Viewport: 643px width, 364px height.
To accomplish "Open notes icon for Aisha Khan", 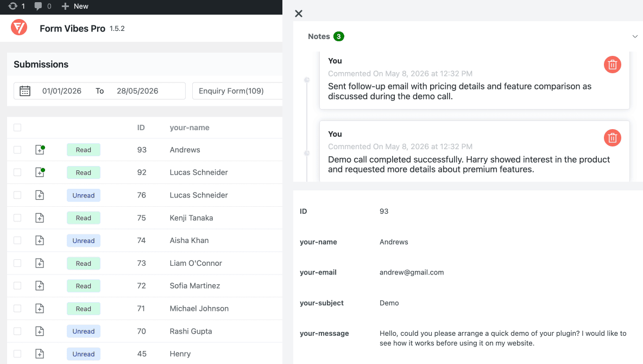I will click(x=40, y=240).
